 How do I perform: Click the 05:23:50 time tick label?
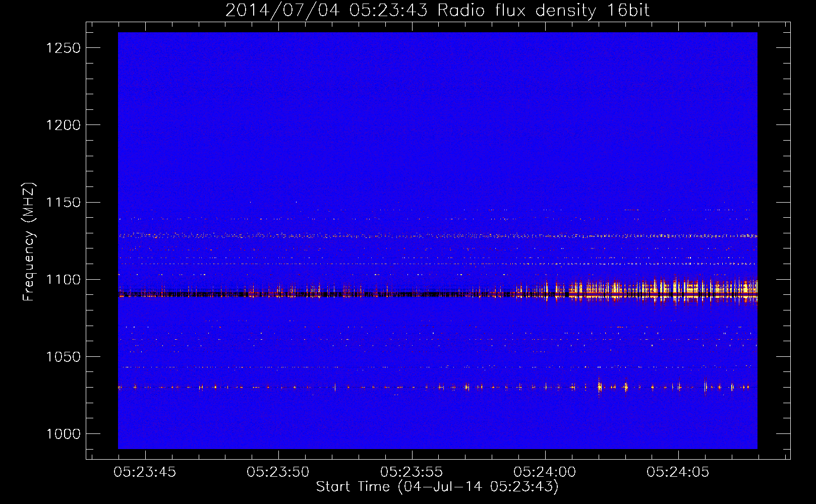click(x=278, y=472)
